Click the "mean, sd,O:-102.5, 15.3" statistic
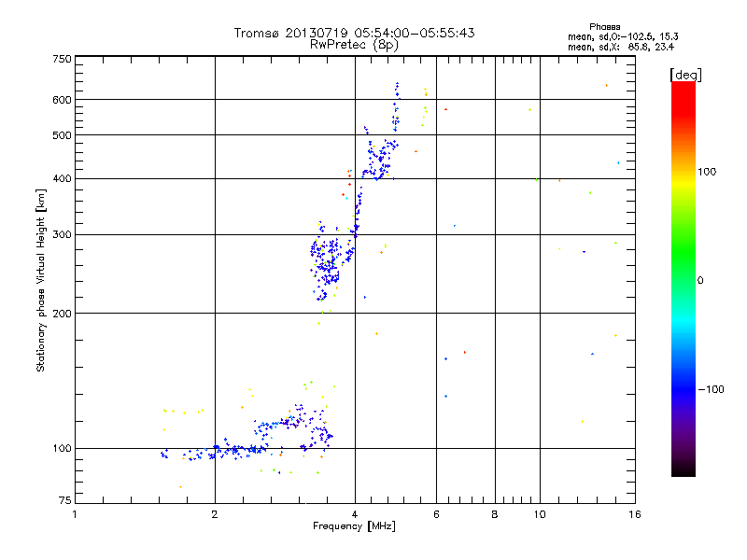This screenshot has height=560, width=747. (623, 36)
